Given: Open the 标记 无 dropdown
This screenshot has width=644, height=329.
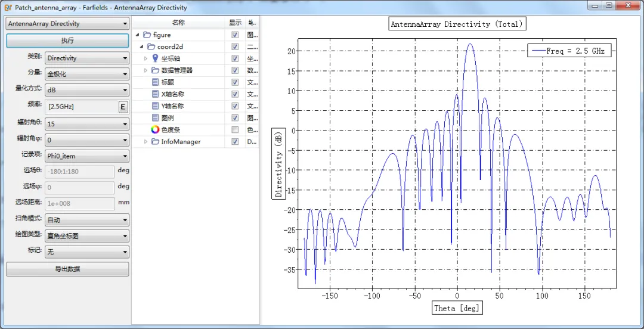Looking at the screenshot, I should (x=86, y=252).
